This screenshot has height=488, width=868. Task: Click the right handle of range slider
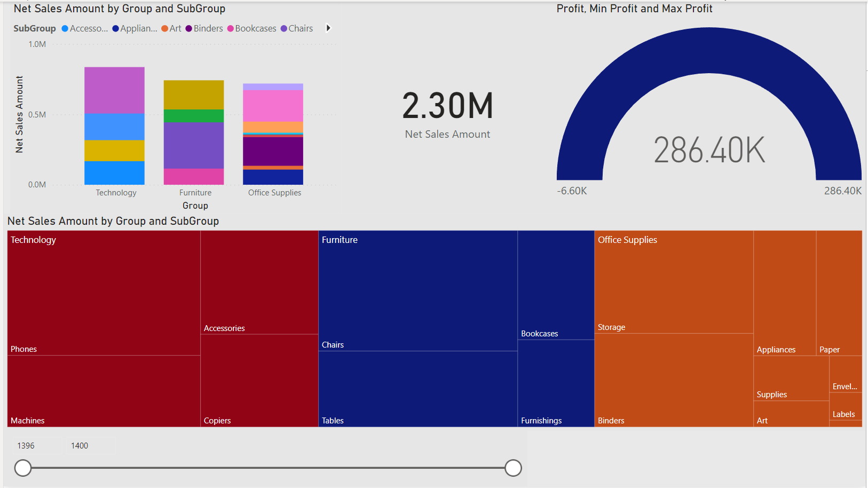click(513, 468)
